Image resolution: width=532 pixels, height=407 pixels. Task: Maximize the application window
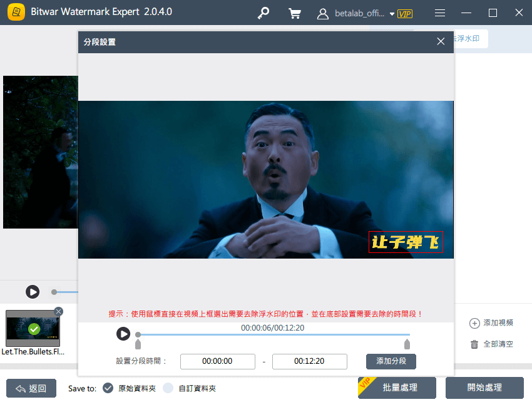coord(493,13)
